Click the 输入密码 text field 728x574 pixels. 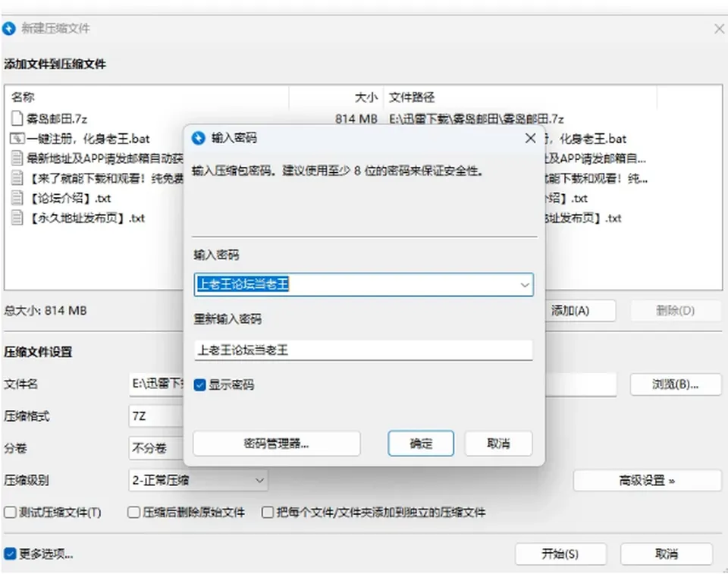(363, 284)
